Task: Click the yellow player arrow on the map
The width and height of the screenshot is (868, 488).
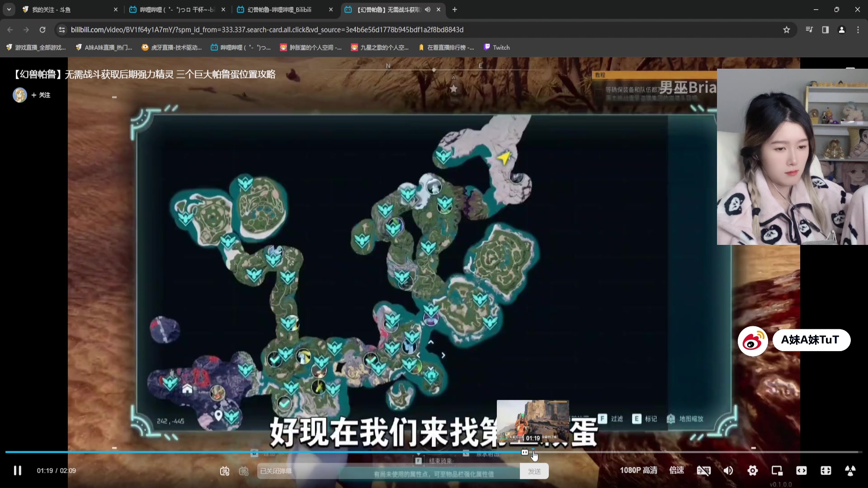Action: 504,158
